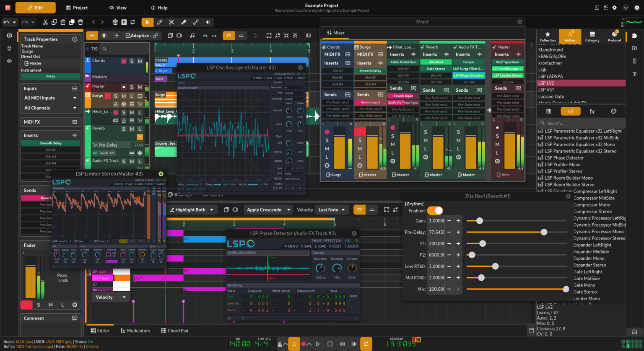Select the Pencil edit tool
Viewport: 644px width, 351px height.
159,22
